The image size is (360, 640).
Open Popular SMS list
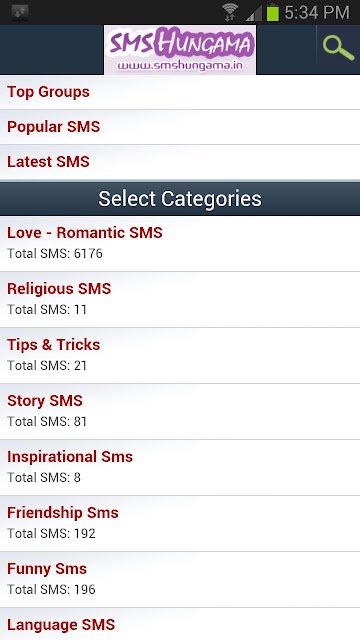coord(180,127)
